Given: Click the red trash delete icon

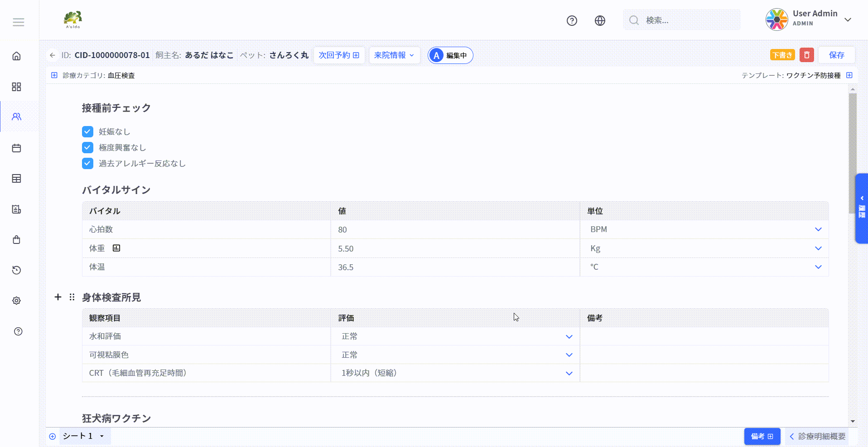Looking at the screenshot, I should point(806,55).
